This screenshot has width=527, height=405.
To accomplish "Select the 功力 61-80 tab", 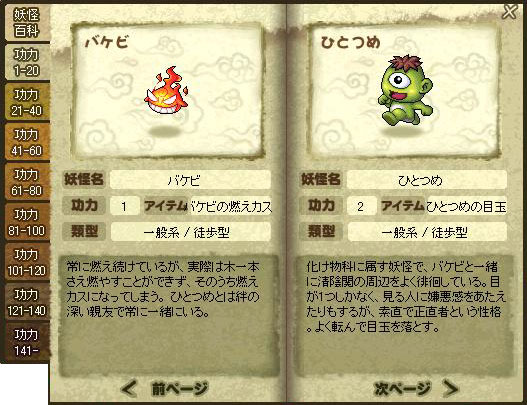I will click(27, 182).
